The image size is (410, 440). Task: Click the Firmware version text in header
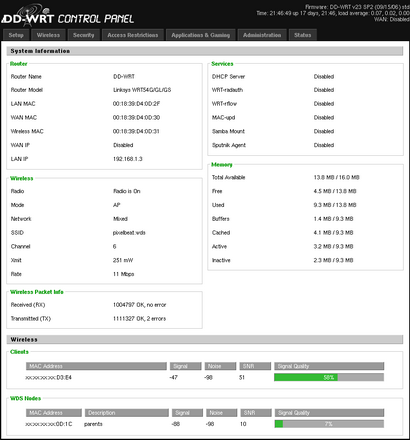coord(357,7)
